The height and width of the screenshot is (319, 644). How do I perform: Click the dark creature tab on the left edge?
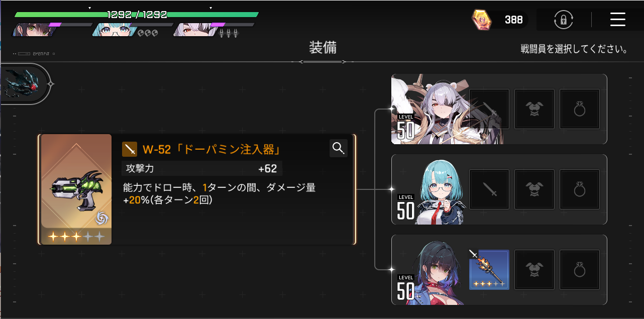click(x=24, y=84)
